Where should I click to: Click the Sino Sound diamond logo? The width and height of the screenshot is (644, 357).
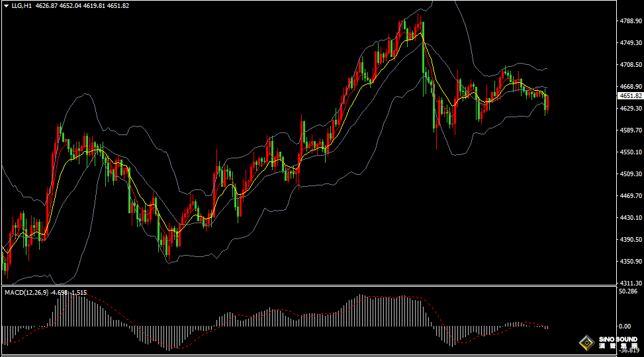pyautogui.click(x=586, y=342)
